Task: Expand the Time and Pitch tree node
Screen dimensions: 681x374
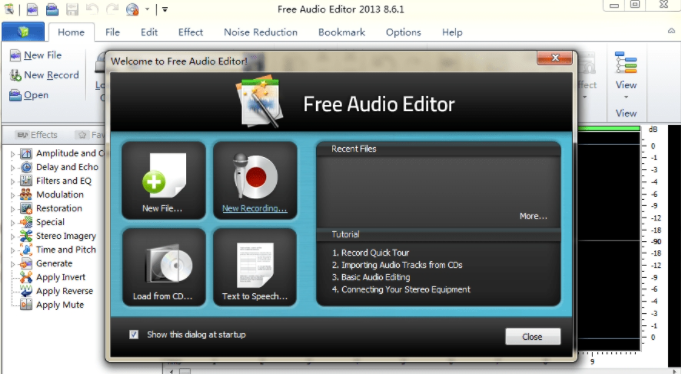Action: coord(13,250)
